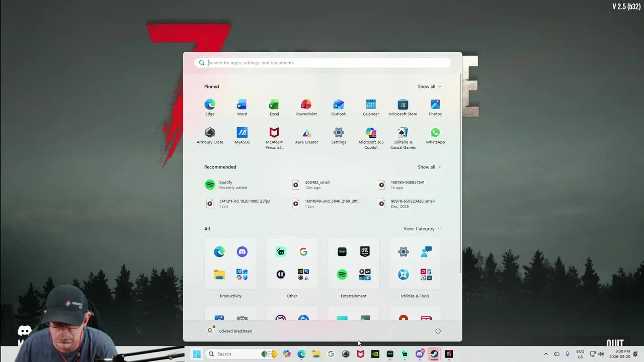Launch Armoury Crate

[x=210, y=136]
